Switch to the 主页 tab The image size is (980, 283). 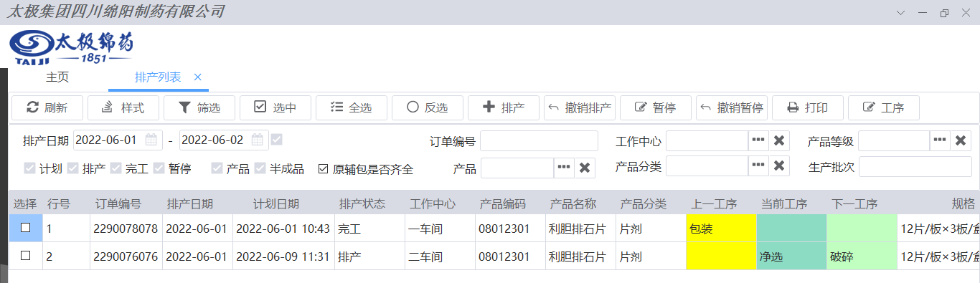(x=57, y=77)
